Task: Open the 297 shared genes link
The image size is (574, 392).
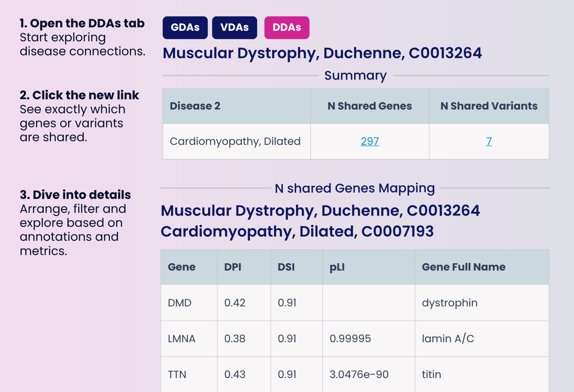Action: point(369,141)
